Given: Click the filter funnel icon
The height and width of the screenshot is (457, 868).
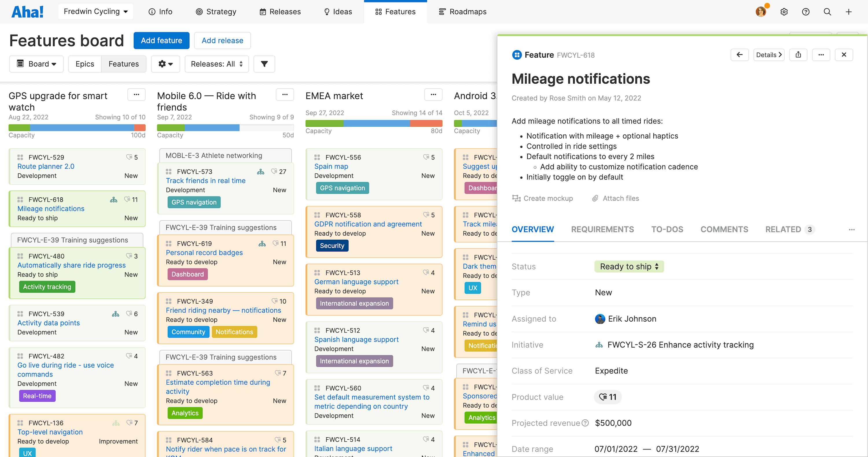Looking at the screenshot, I should [264, 64].
